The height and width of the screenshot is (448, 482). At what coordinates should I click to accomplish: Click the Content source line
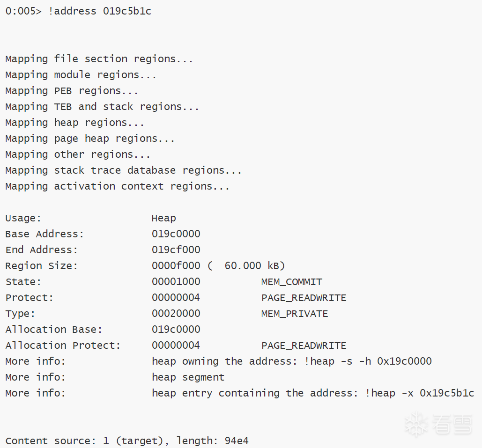coord(126,441)
